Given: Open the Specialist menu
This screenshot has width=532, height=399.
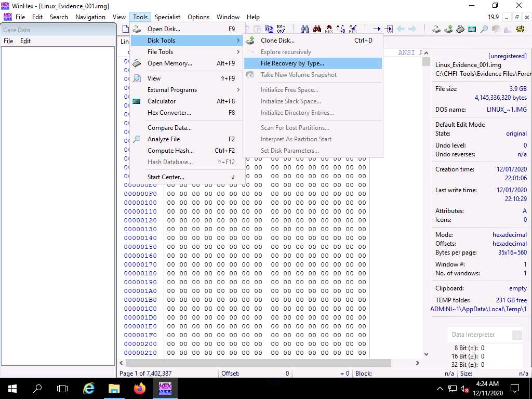Looking at the screenshot, I should coord(167,17).
